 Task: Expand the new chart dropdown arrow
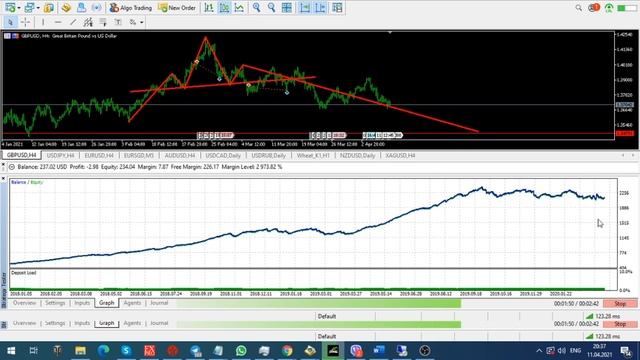pyautogui.click(x=19, y=8)
